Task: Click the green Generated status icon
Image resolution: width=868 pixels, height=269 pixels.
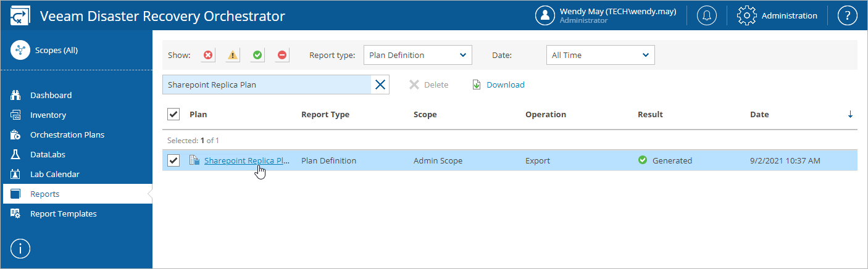Action: [643, 160]
